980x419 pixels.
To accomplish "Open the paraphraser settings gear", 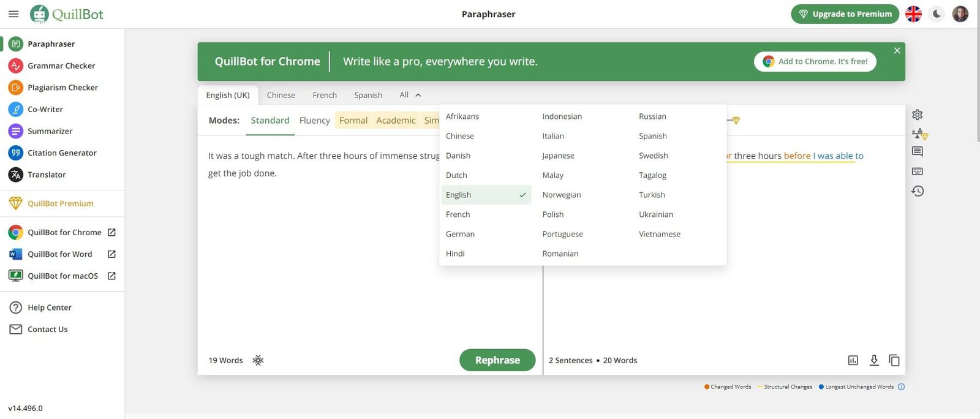I will click(917, 115).
